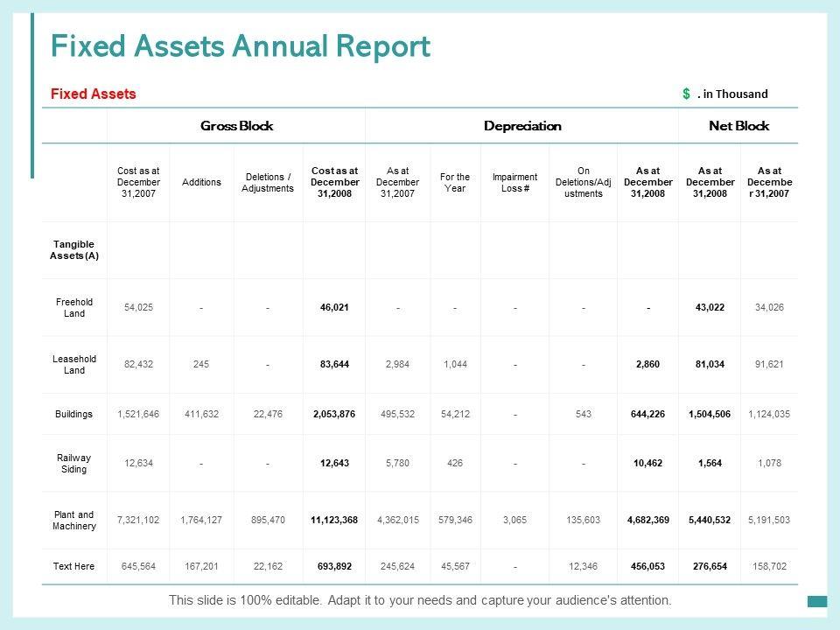
Task: Click the Railway Siding row label
Action: (x=74, y=463)
